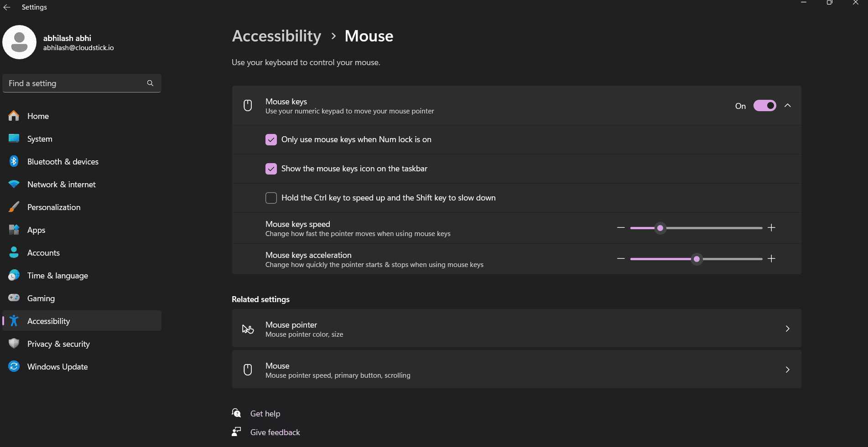Image resolution: width=868 pixels, height=447 pixels.
Task: Click the Personalization paintbrush icon
Action: coord(14,207)
